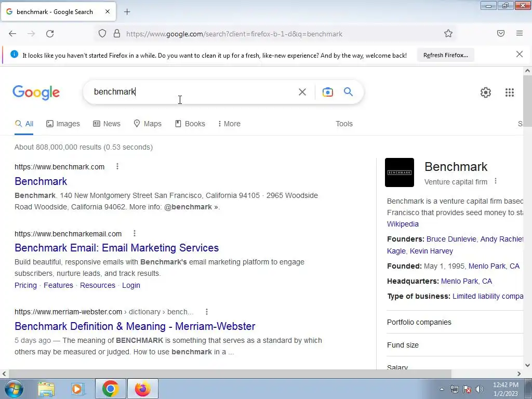Open the tracking protection shield icon

click(102, 34)
